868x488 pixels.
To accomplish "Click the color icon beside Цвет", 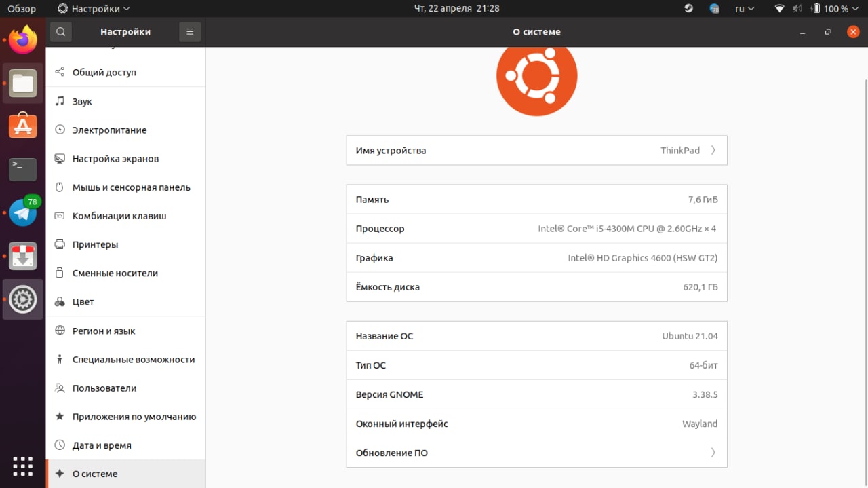I will coord(60,301).
